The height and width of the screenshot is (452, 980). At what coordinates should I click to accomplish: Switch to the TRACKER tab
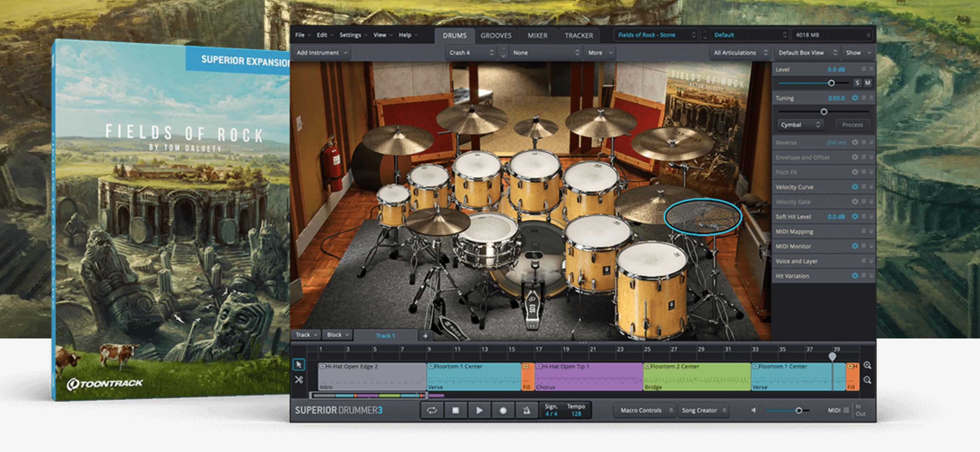pos(579,35)
